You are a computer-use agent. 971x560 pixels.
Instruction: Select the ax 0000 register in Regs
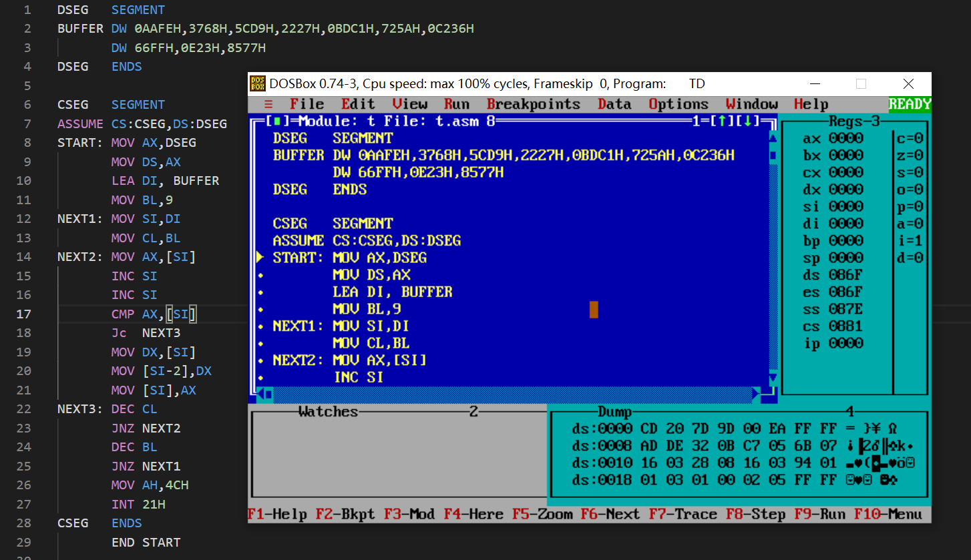833,138
